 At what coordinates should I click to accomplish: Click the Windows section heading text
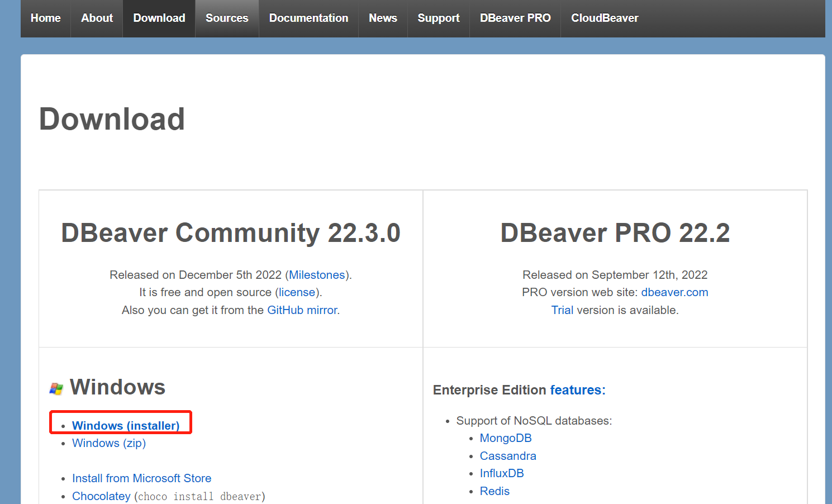117,387
